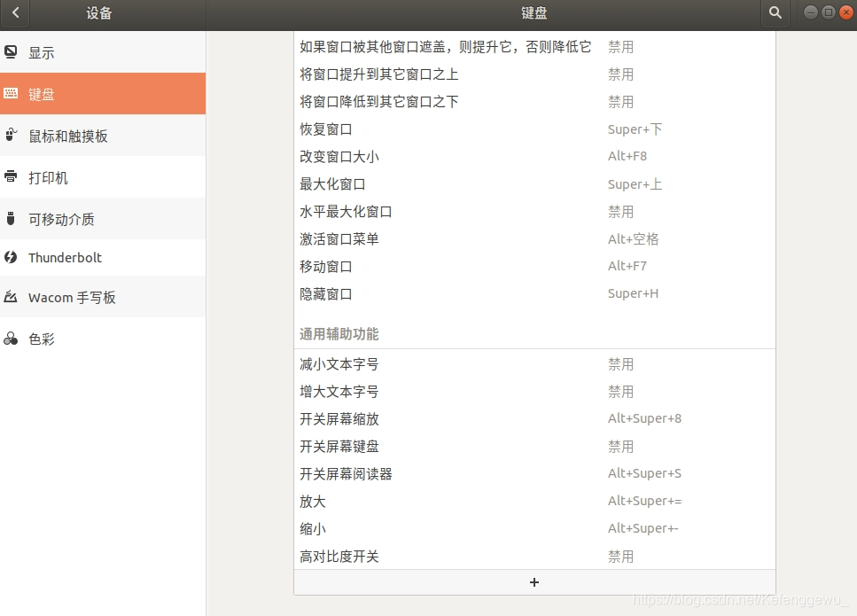Click the removable media USB icon

[11, 219]
